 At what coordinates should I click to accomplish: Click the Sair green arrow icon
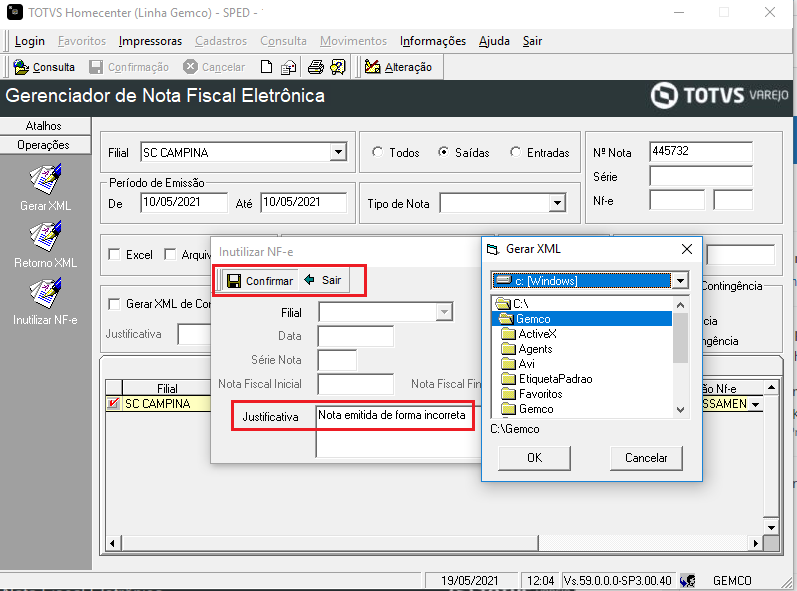pyautogui.click(x=309, y=279)
